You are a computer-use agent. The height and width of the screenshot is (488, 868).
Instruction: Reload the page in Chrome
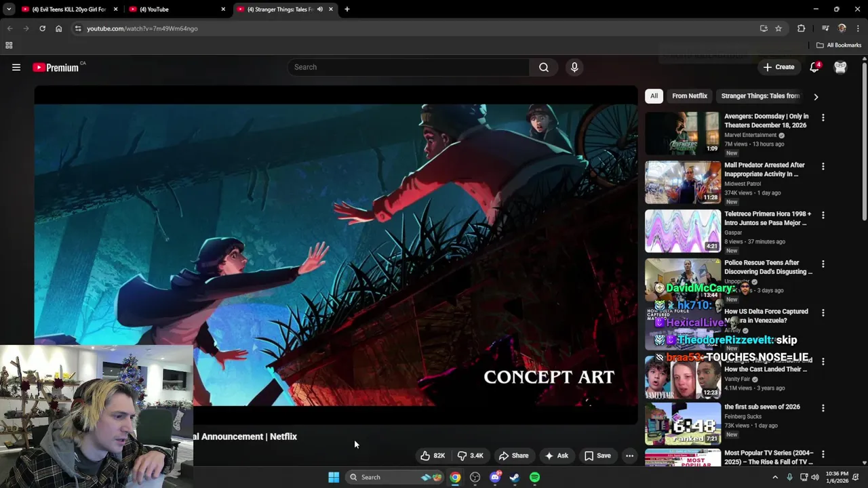pos(42,28)
